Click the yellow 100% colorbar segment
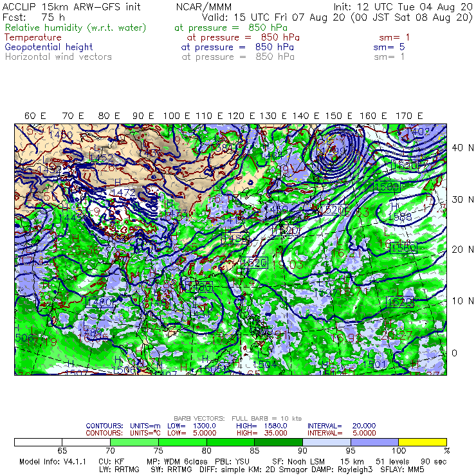476x476 pixels. (423, 442)
